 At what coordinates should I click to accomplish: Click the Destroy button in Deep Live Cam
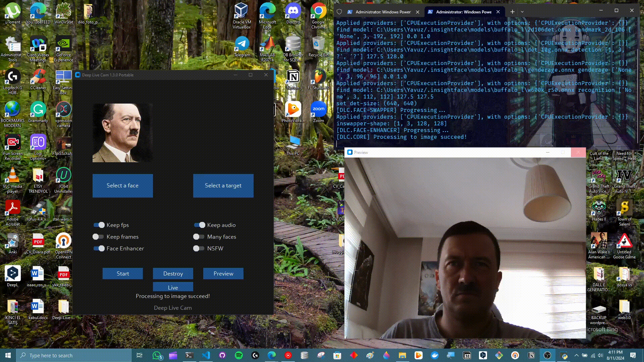click(173, 273)
